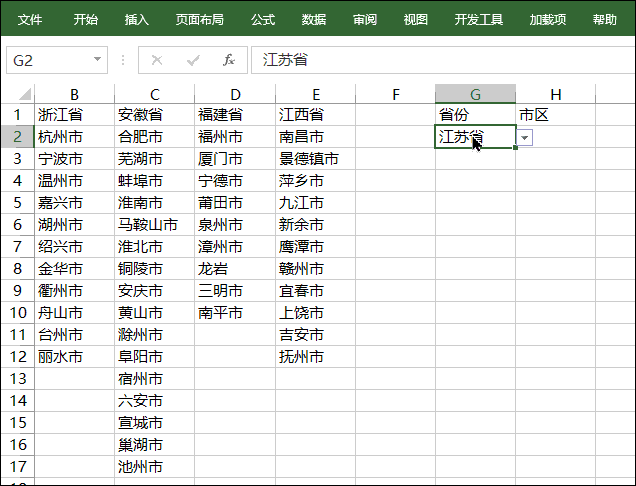This screenshot has height=486, width=636.
Task: Confirm the entry with the checkmark icon
Action: (x=193, y=60)
